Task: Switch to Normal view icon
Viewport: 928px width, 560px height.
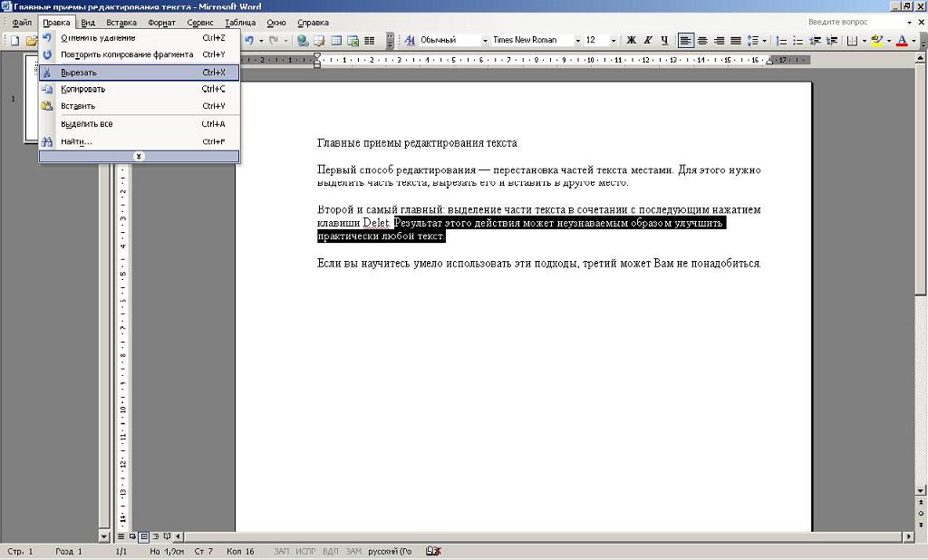Action: (x=121, y=536)
